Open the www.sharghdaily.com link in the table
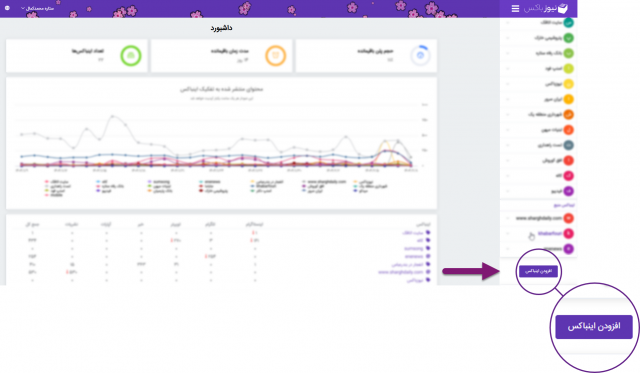 tap(400, 272)
